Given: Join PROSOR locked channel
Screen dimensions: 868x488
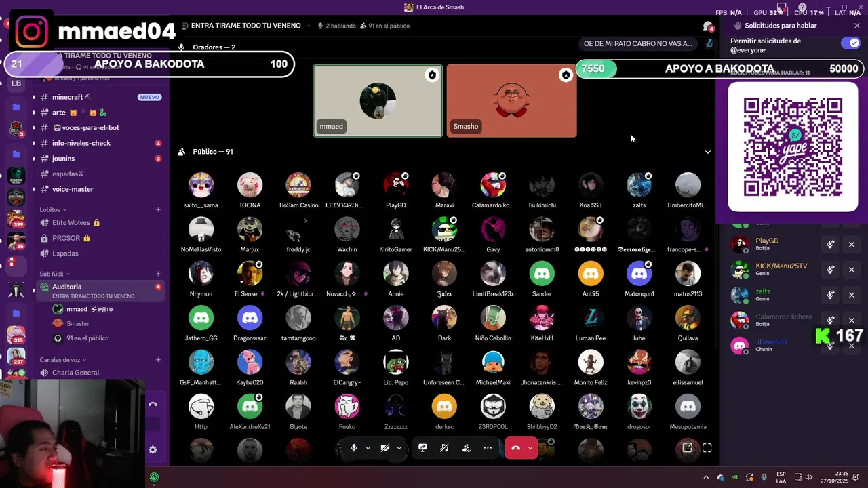Looking at the screenshot, I should click(x=100, y=238).
